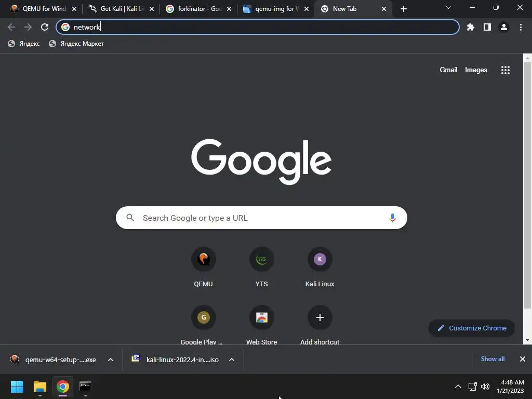Click Customize Chrome button
Viewport: 532px width, 399px height.
tap(472, 328)
